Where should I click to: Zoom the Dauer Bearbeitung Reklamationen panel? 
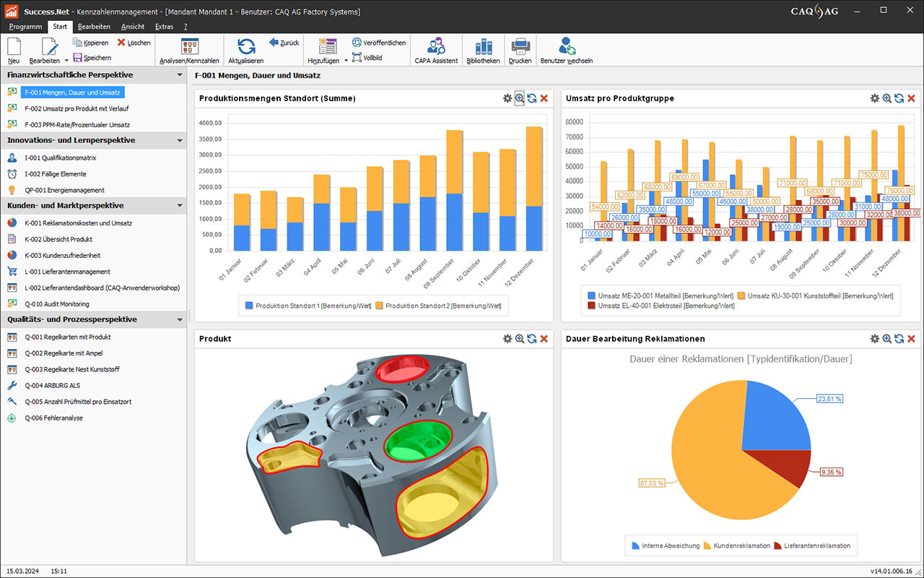point(887,339)
